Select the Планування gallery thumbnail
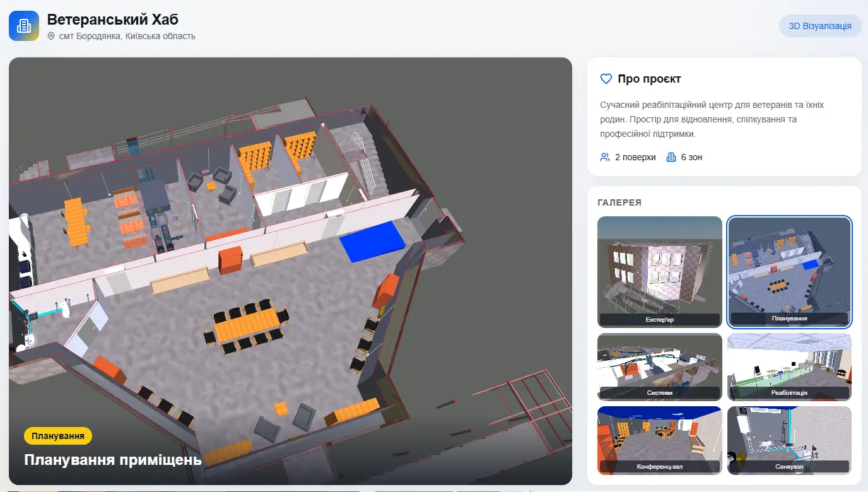 789,272
